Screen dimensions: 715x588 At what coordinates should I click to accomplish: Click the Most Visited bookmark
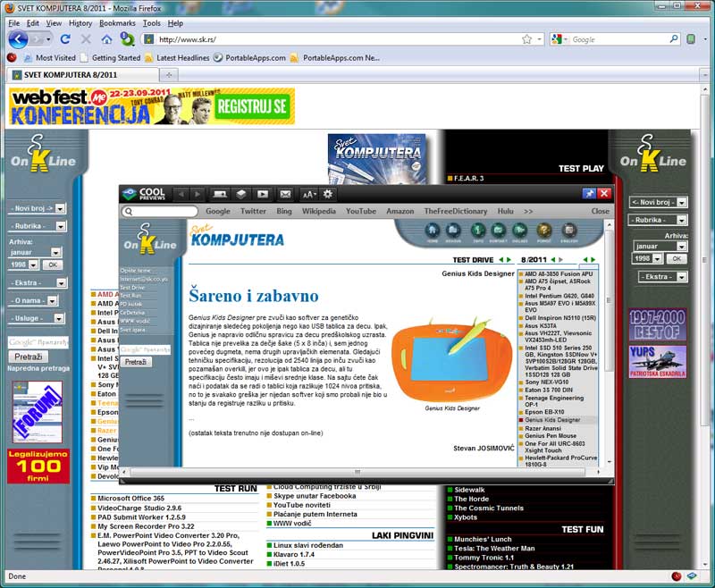(50, 58)
